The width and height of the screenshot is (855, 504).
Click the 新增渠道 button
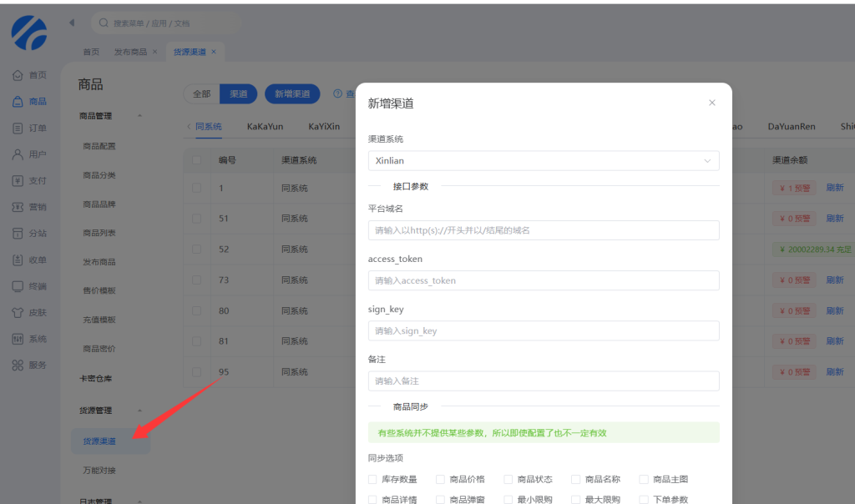292,94
